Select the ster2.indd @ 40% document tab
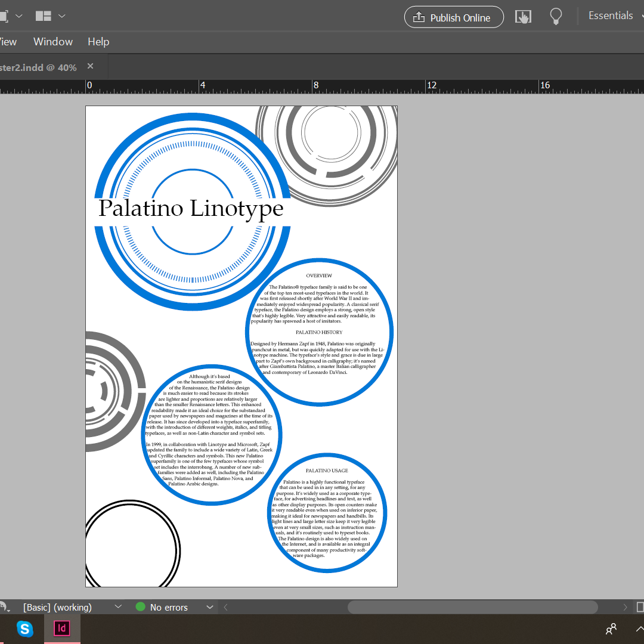The image size is (644, 644). point(38,67)
